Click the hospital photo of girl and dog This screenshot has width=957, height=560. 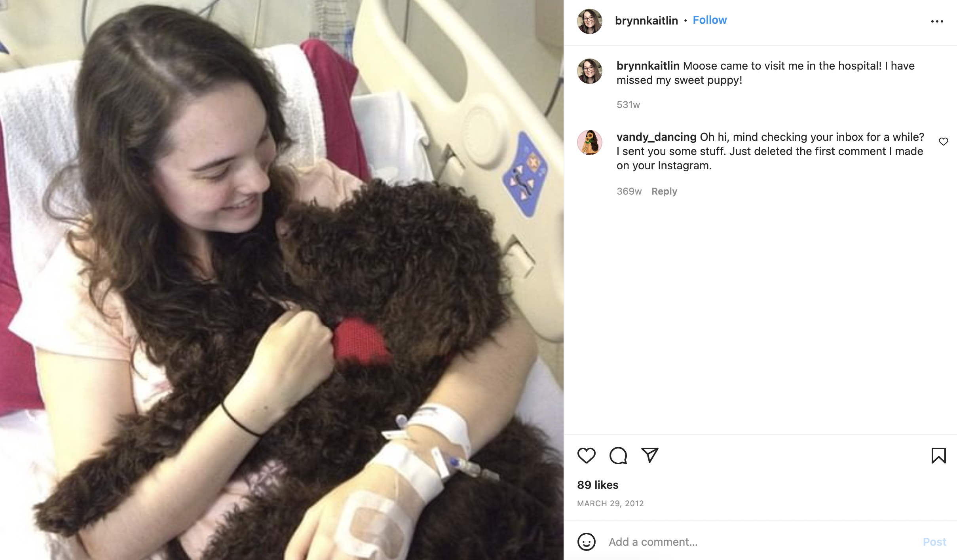[x=282, y=280]
